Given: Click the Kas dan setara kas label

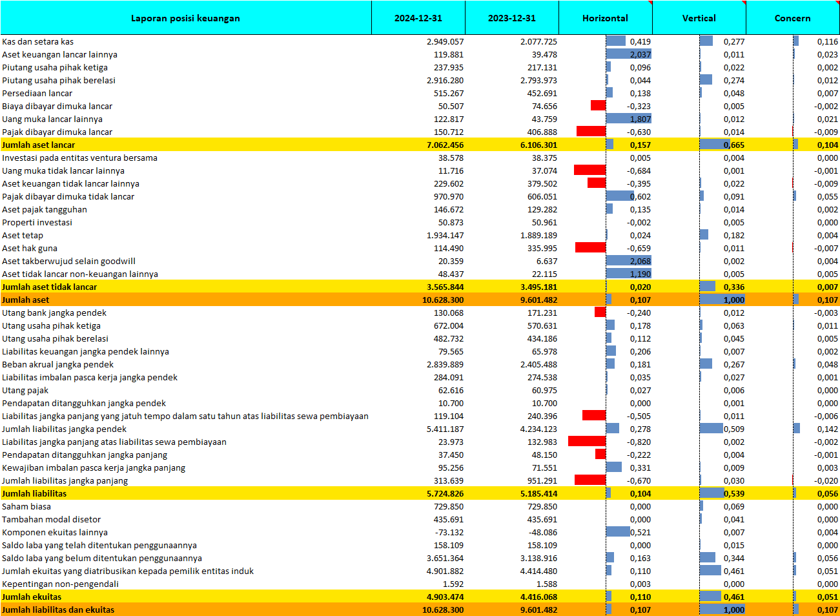Looking at the screenshot, I should 38,42.
